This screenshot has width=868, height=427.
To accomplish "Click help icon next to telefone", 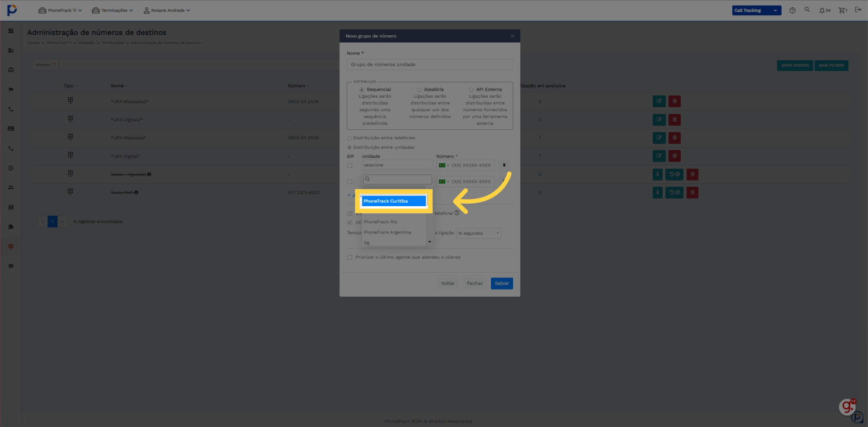I will [457, 213].
